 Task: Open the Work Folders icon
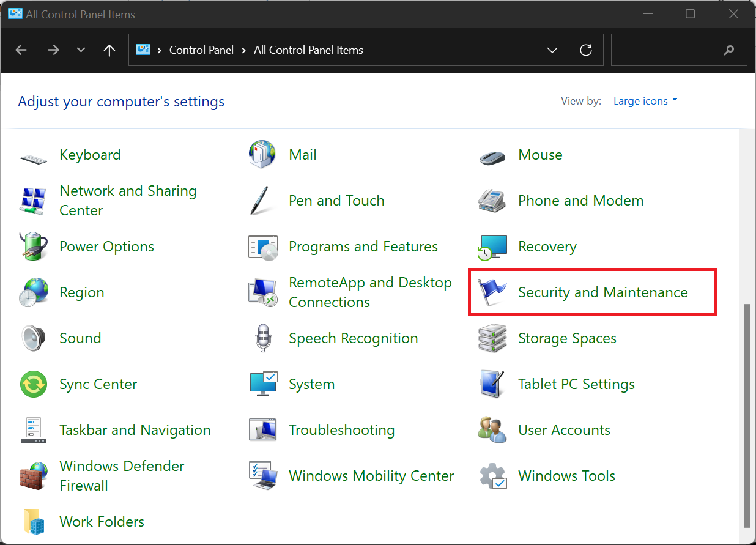pyautogui.click(x=34, y=522)
